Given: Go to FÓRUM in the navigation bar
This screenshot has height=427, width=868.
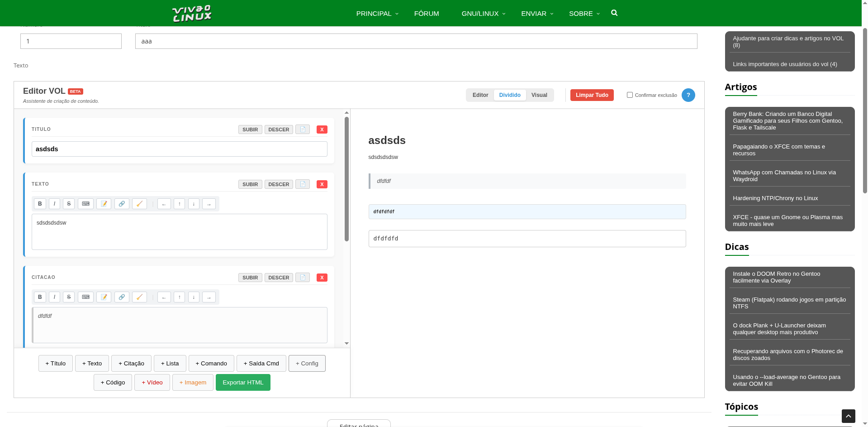Looking at the screenshot, I should [426, 14].
